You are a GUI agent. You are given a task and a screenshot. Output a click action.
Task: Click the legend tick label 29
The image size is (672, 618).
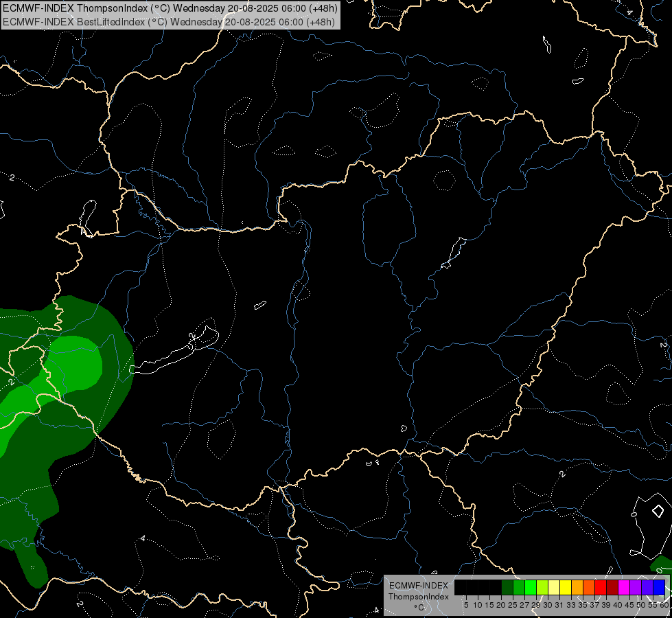[x=535, y=605]
